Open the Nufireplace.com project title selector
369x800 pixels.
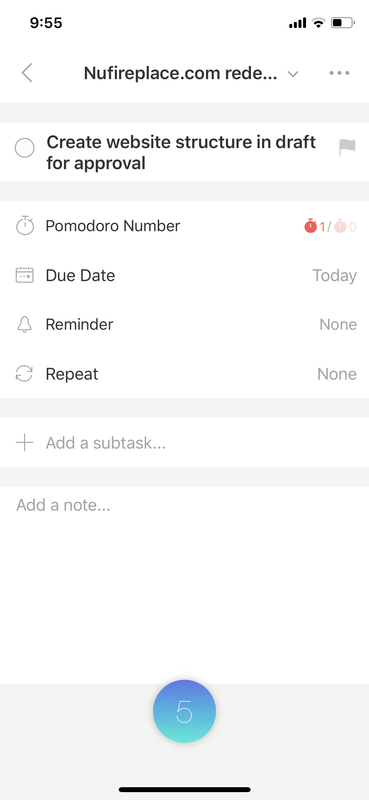pyautogui.click(x=180, y=73)
